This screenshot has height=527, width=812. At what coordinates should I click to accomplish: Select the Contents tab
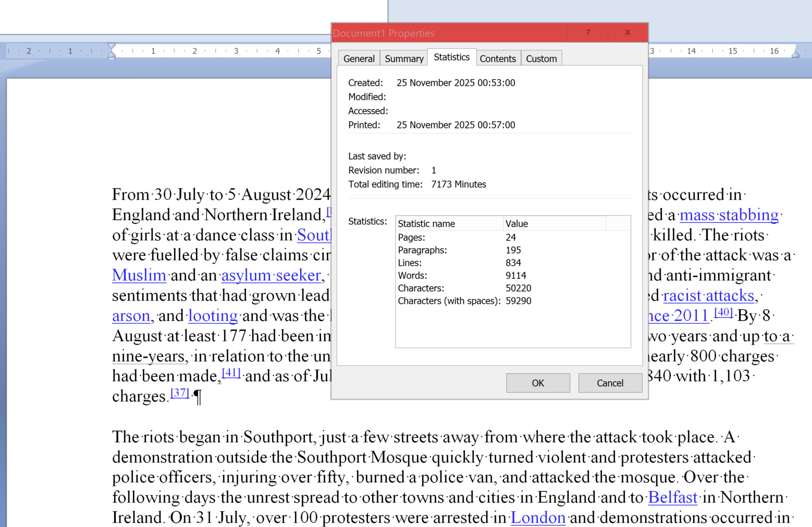click(x=497, y=59)
